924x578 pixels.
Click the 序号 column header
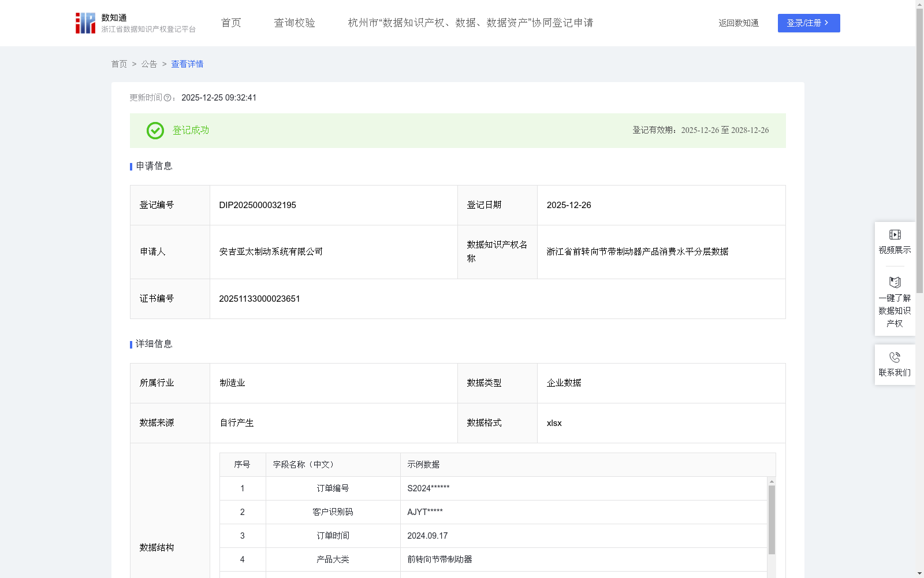(x=242, y=465)
